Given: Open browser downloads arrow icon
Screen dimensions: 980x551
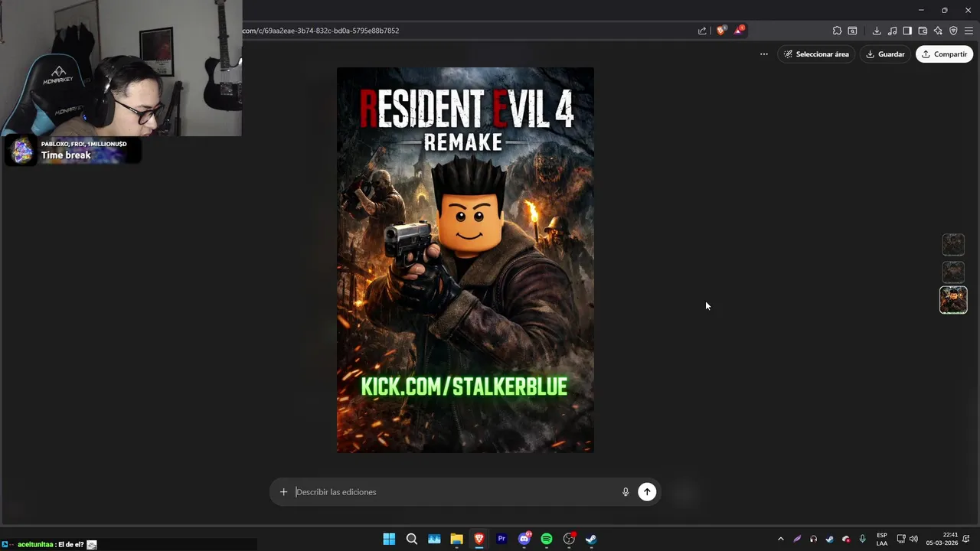Looking at the screenshot, I should pos(877,31).
